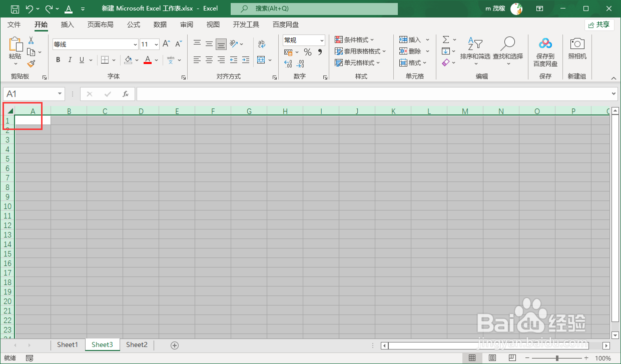Decrease font size with the smaller A icon
621x364 pixels.
[x=178, y=44]
